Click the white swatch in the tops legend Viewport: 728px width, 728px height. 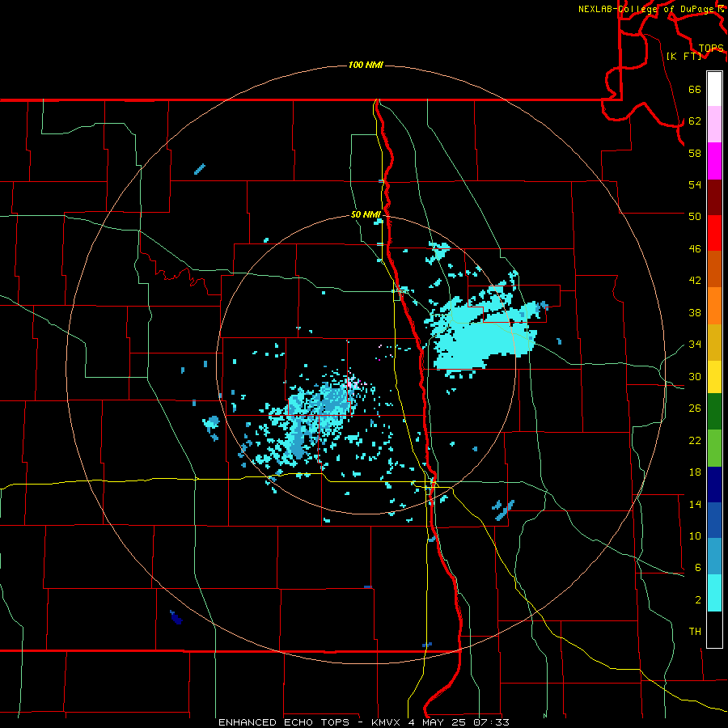tap(714, 89)
